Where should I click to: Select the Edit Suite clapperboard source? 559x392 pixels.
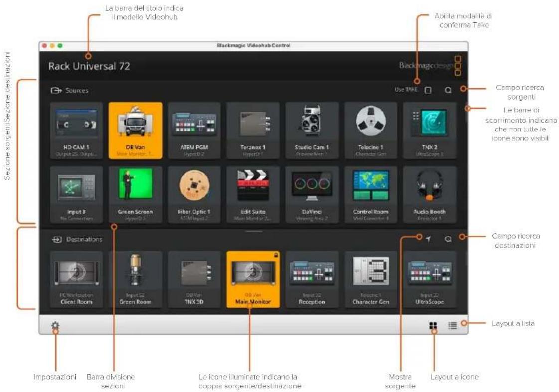(x=253, y=194)
